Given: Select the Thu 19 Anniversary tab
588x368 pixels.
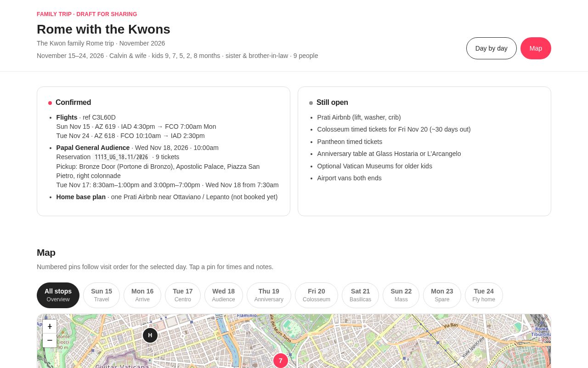Looking at the screenshot, I should [269, 295].
